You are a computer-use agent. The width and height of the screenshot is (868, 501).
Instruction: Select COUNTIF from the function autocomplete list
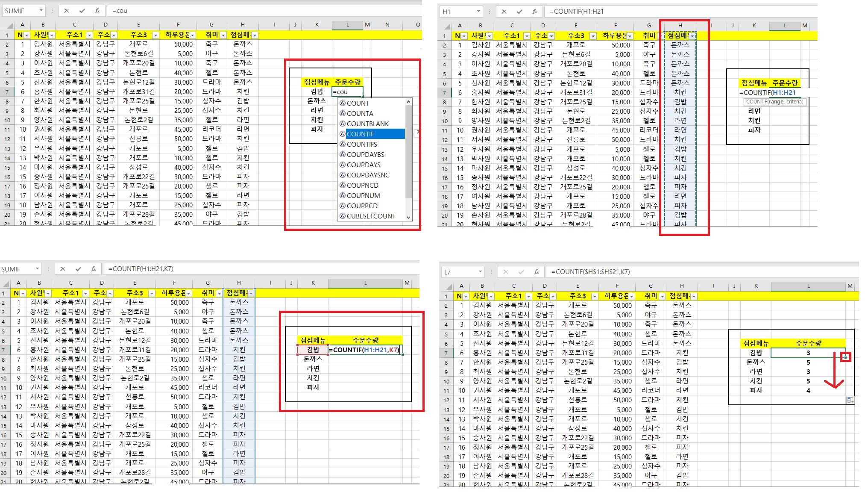[361, 134]
